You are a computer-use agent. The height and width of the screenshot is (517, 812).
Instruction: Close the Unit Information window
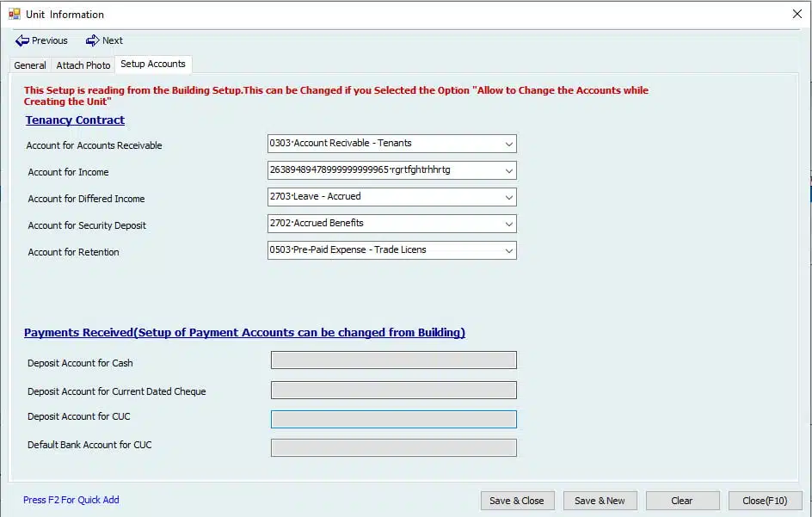click(x=797, y=14)
